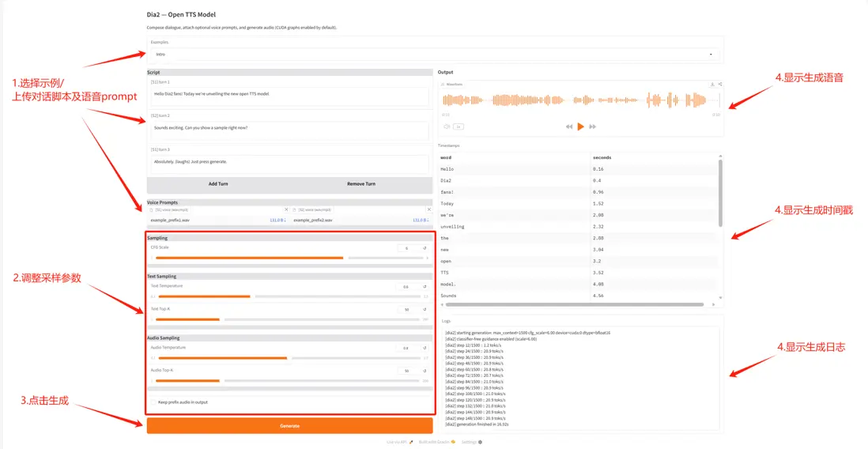This screenshot has width=868, height=449.
Task: Download the generated output audio
Action: pos(712,84)
